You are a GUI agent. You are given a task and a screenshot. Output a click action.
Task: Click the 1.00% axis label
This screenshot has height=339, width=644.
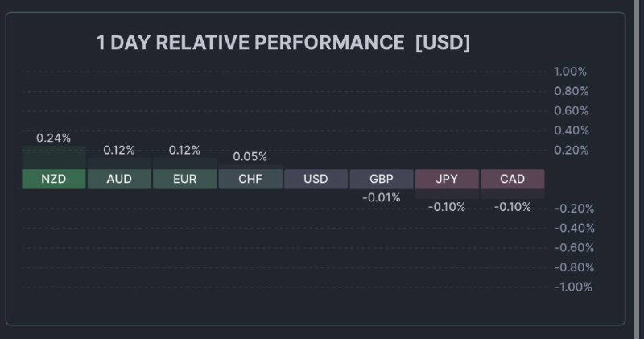pos(571,72)
